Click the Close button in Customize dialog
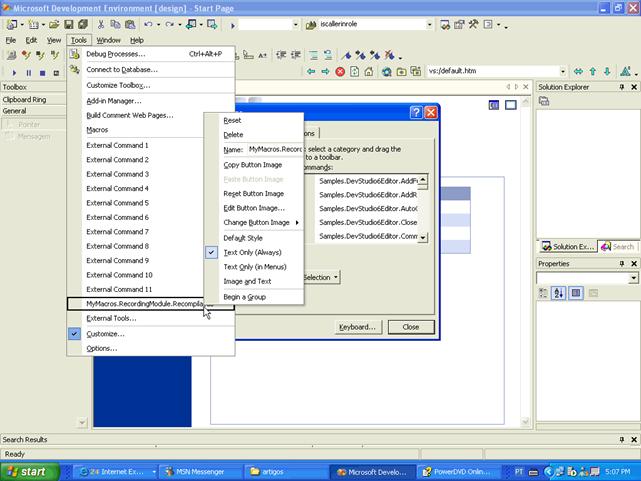The image size is (641, 481). (411, 327)
